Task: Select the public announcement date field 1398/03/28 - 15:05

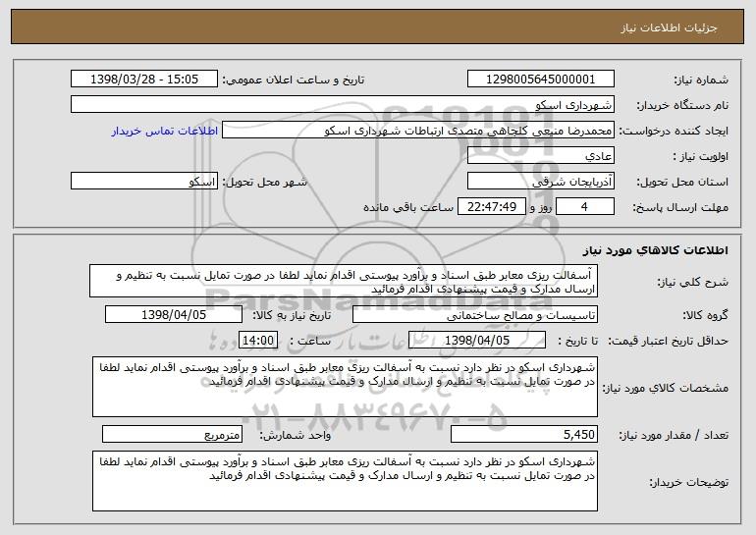Action: (x=144, y=80)
